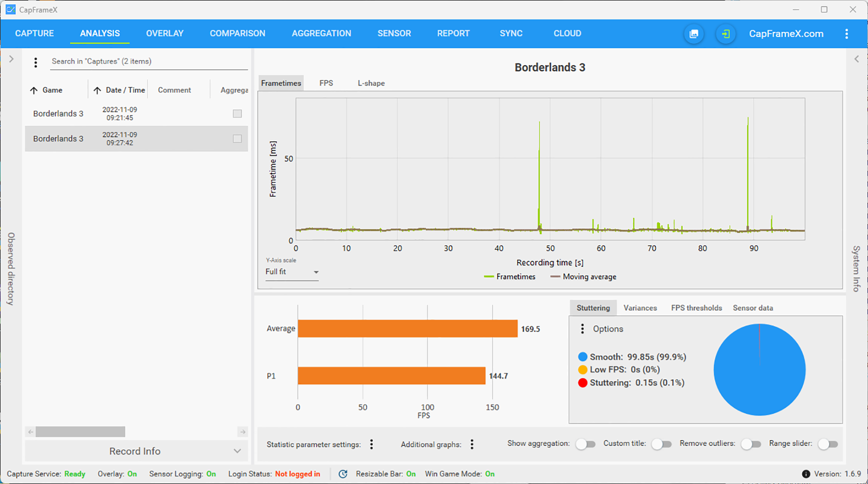Image resolution: width=868 pixels, height=484 pixels.
Task: Open the CapFrameX.com link
Action: (x=786, y=34)
